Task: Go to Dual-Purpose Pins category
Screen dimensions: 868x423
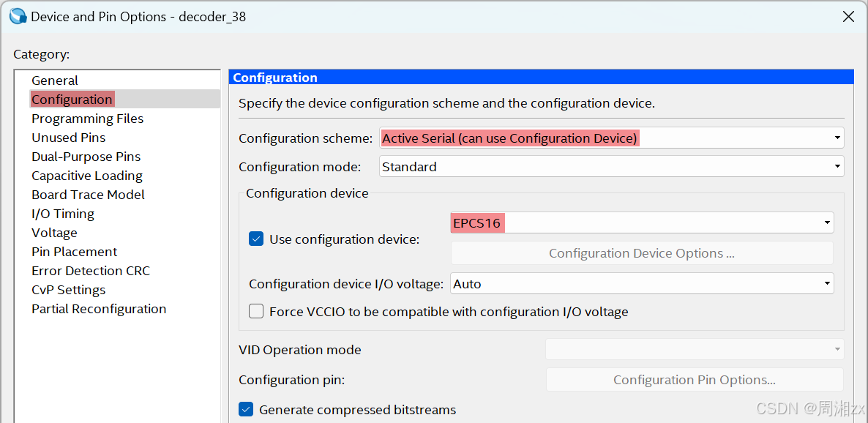Action: click(x=86, y=157)
